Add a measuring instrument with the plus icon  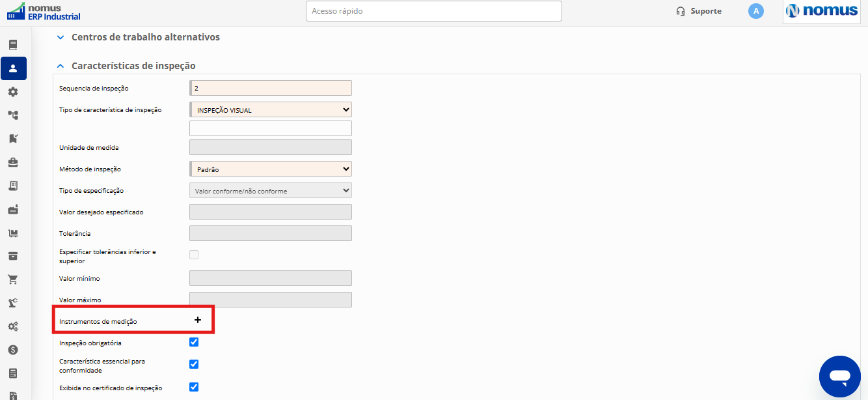click(198, 320)
